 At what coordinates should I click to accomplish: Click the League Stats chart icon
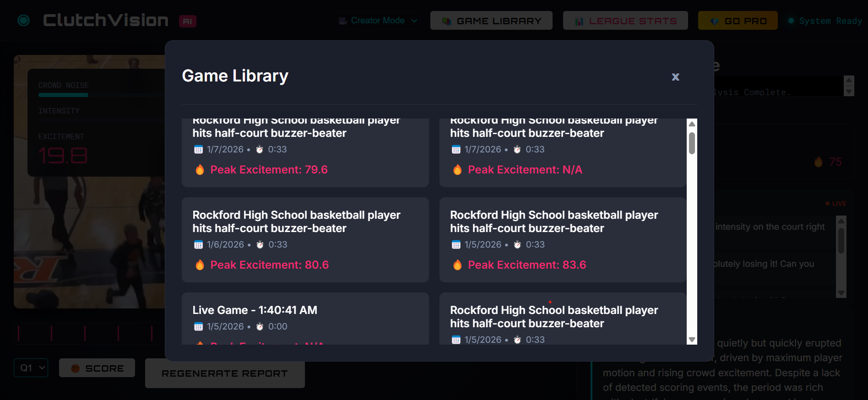click(x=579, y=21)
